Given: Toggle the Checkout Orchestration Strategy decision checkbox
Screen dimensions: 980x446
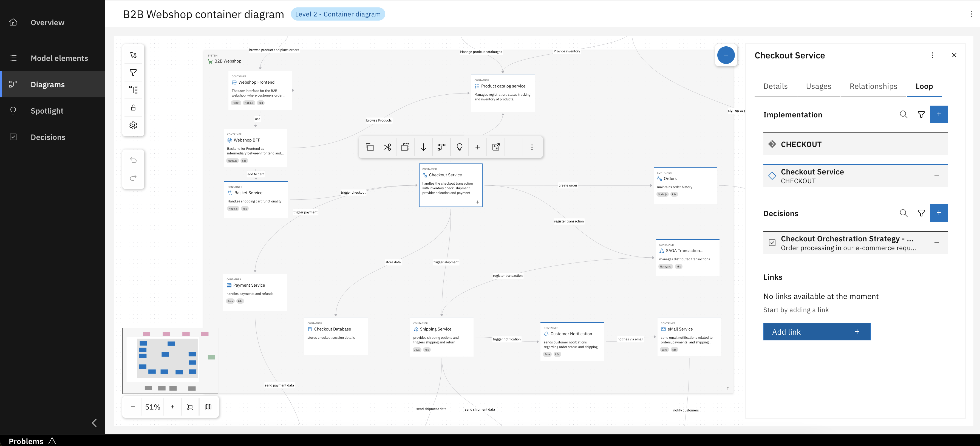Looking at the screenshot, I should pyautogui.click(x=772, y=243).
